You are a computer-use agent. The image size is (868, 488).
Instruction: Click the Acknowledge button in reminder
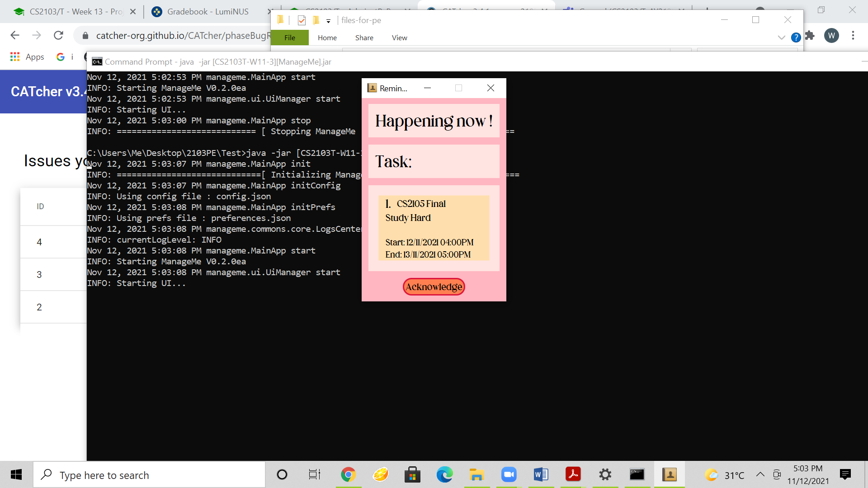tap(434, 287)
